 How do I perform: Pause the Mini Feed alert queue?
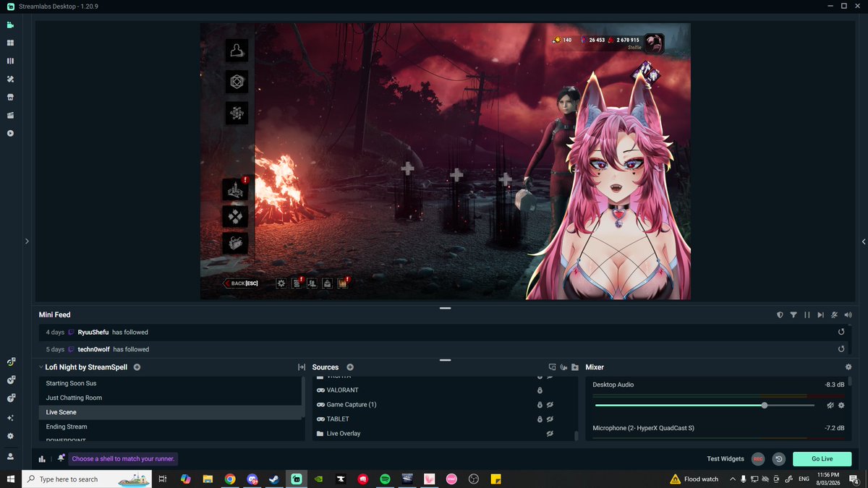tap(807, 315)
